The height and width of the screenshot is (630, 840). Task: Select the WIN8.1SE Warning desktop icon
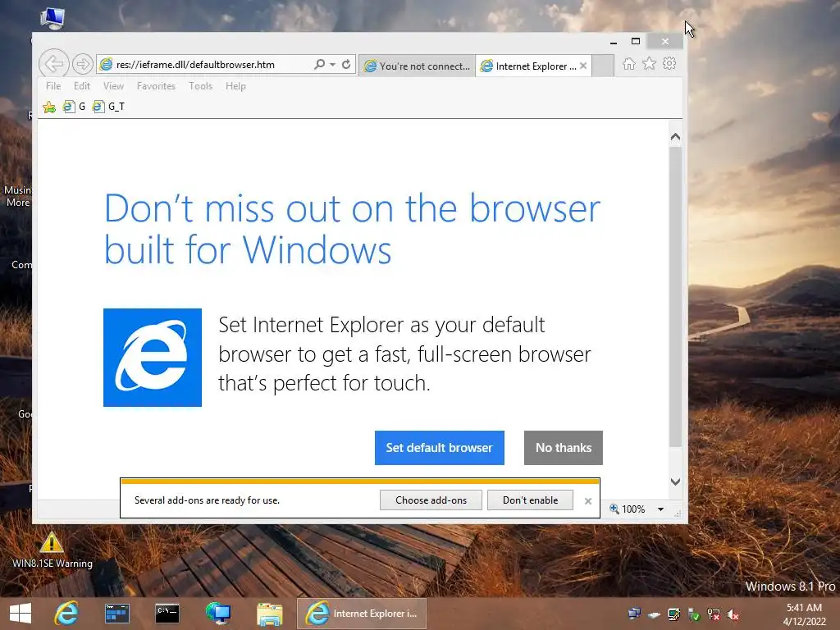click(52, 550)
